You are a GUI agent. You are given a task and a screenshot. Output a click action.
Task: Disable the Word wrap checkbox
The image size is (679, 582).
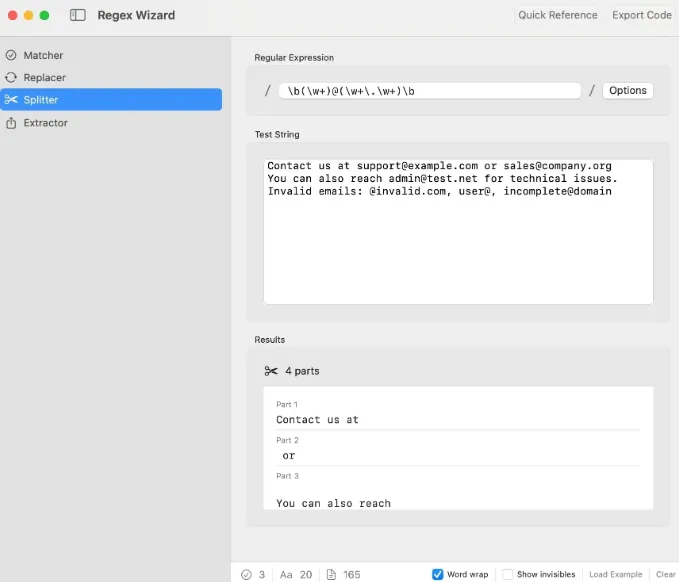(438, 575)
